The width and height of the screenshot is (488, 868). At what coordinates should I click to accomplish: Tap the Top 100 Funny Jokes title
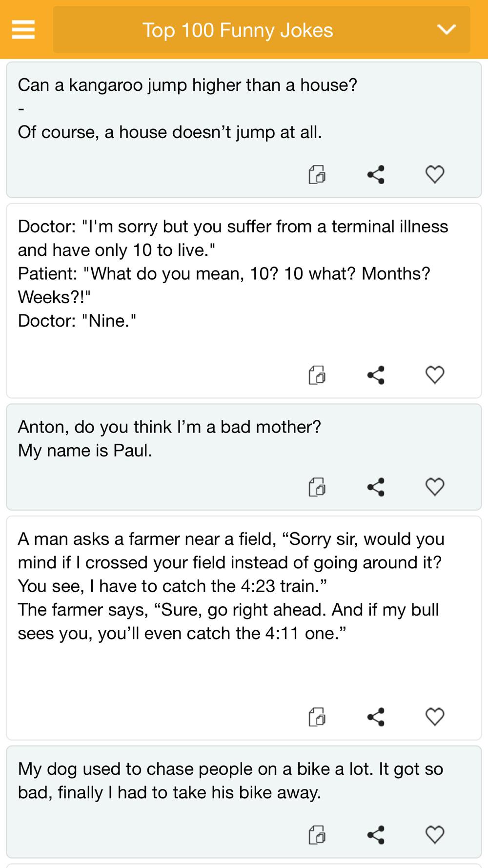pyautogui.click(x=238, y=30)
